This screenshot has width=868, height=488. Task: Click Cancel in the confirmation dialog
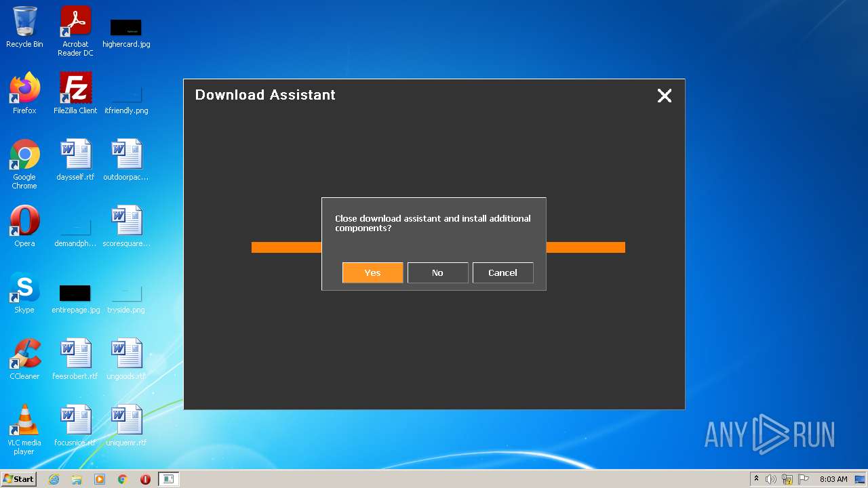pos(502,272)
